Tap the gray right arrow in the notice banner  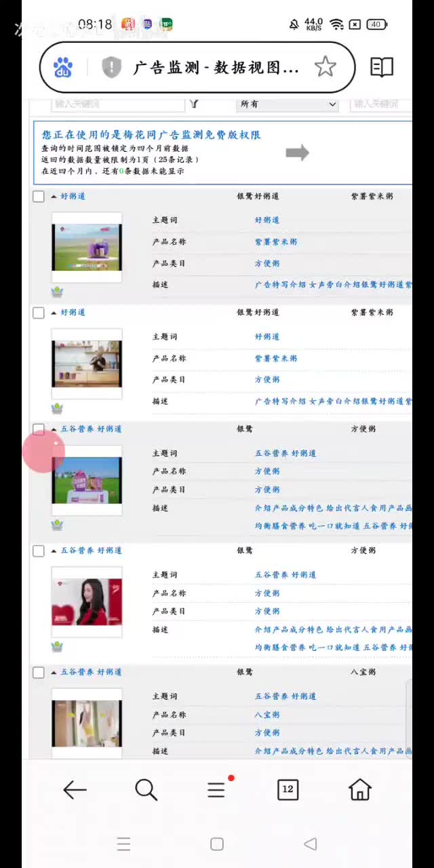pyautogui.click(x=297, y=153)
